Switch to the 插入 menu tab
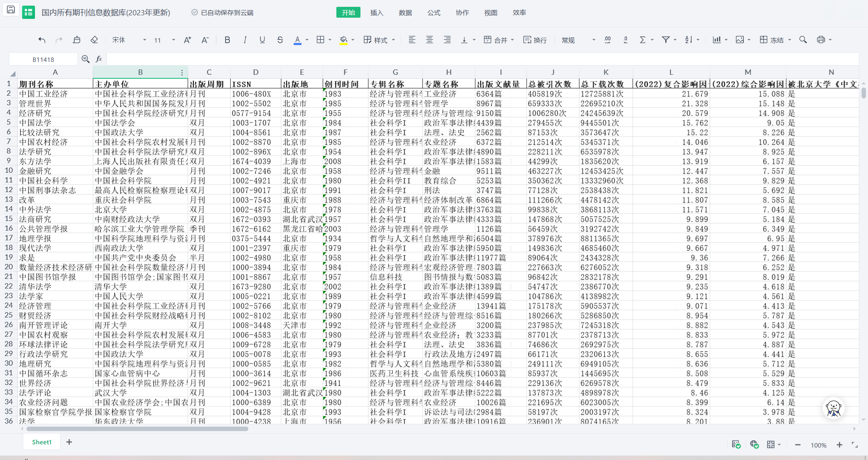Viewport: 868px width, 460px height. click(377, 12)
